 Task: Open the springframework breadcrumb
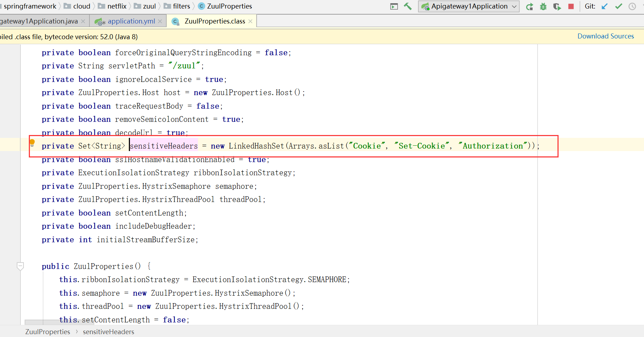coord(30,6)
